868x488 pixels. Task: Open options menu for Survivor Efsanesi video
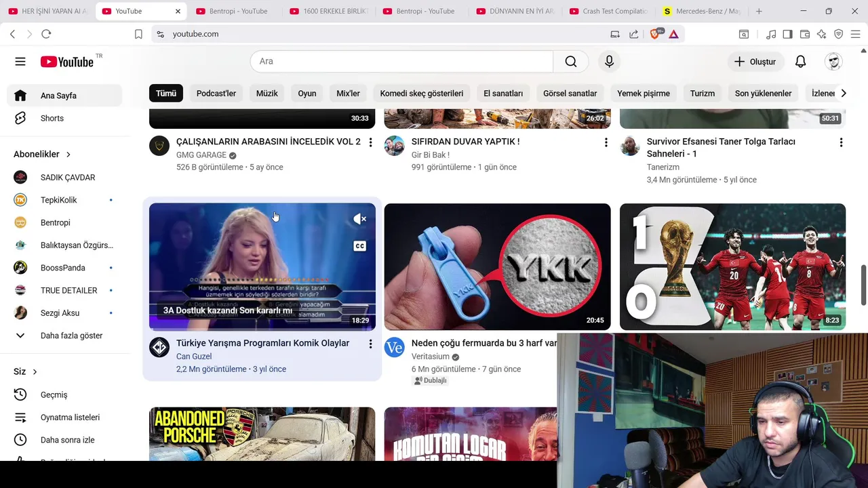click(x=841, y=142)
